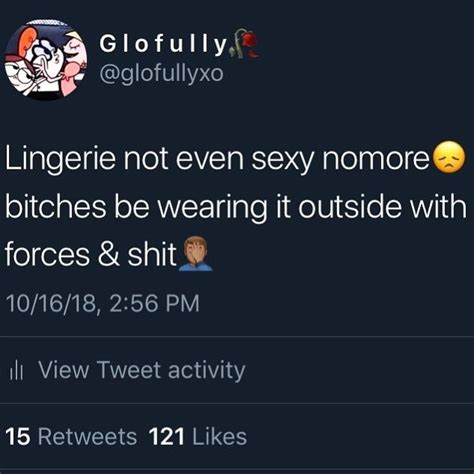
Task: Tap the facepalm emoji
Action: coord(195,254)
